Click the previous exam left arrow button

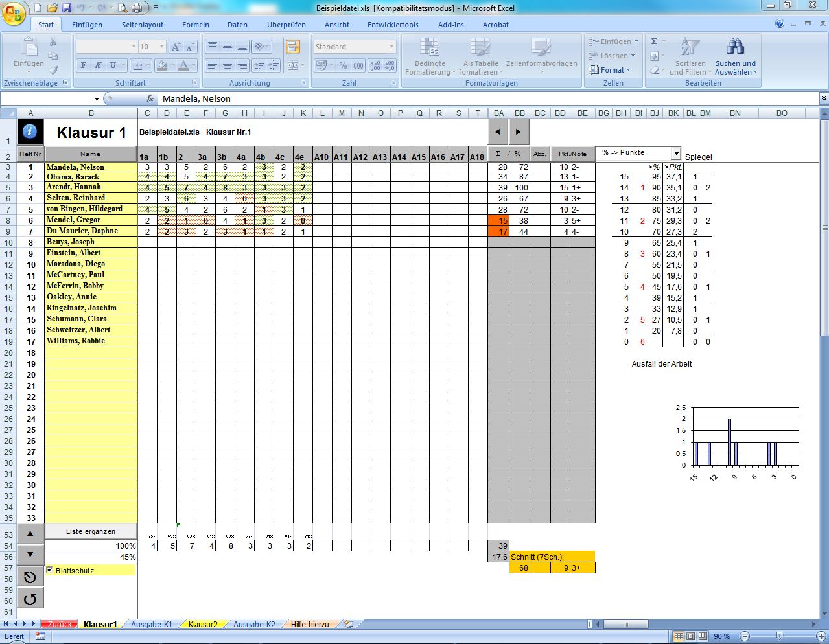[498, 132]
